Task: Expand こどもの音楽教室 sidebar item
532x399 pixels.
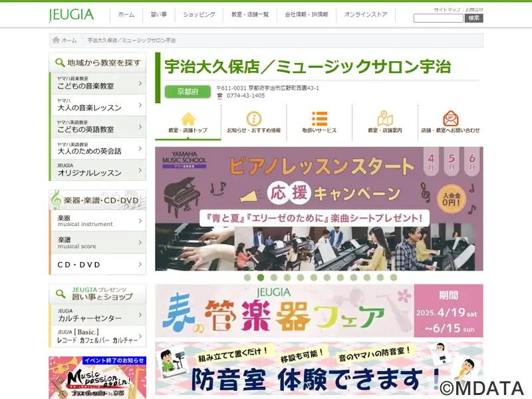Action: pyautogui.click(x=98, y=84)
